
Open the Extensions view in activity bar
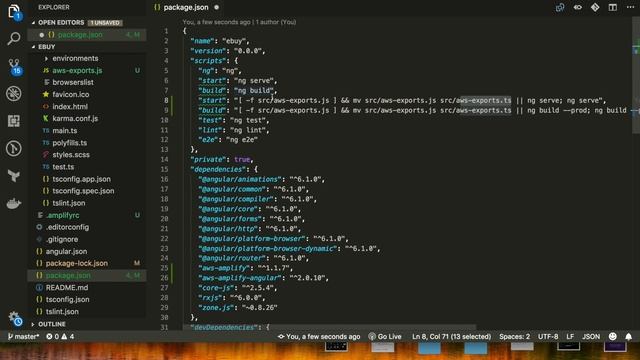14,121
